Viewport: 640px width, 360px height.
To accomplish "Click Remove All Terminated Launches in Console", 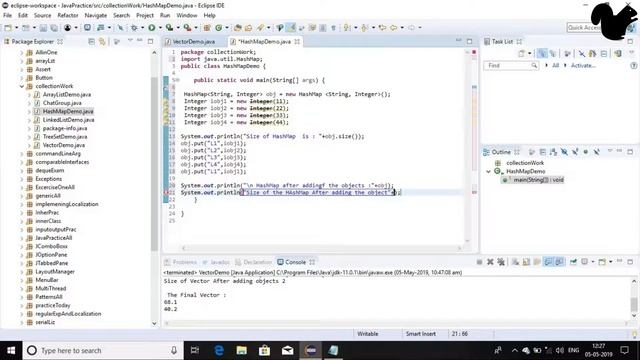I will (x=501, y=262).
